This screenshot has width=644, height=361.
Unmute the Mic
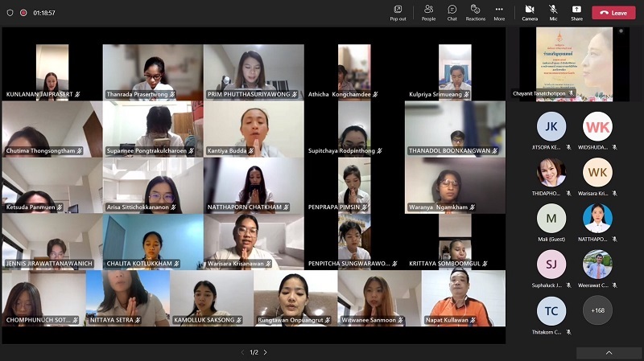pos(553,11)
